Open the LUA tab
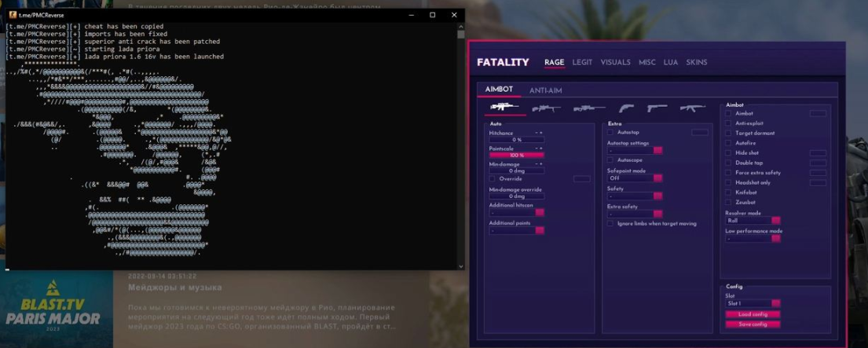Viewport: 868px width, 348px height. [x=671, y=63]
